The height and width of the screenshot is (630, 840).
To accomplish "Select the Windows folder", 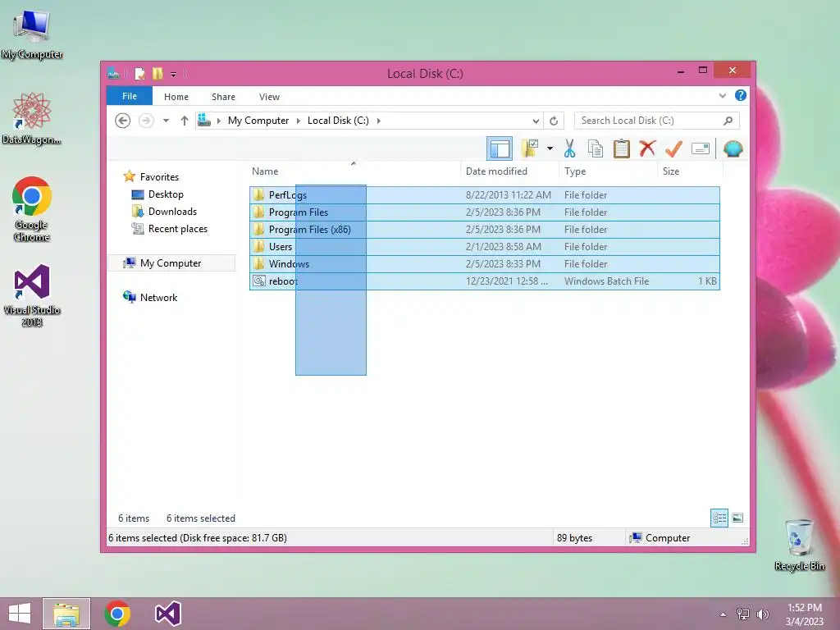I will (x=484, y=263).
